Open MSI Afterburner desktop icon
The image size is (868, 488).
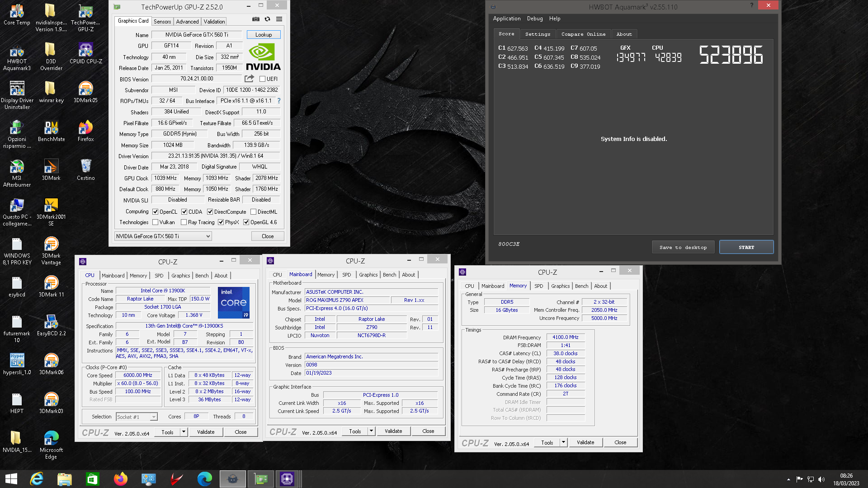point(17,173)
